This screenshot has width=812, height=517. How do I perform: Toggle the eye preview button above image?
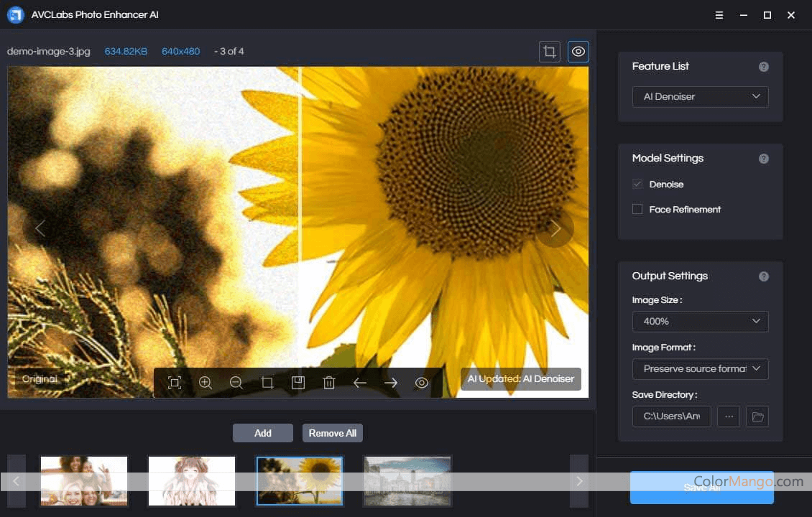click(578, 52)
